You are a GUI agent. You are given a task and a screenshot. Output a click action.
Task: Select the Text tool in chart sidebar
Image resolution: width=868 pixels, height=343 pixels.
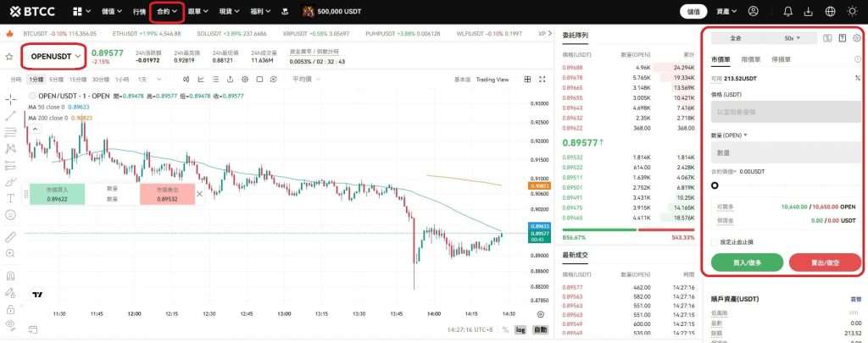point(10,197)
